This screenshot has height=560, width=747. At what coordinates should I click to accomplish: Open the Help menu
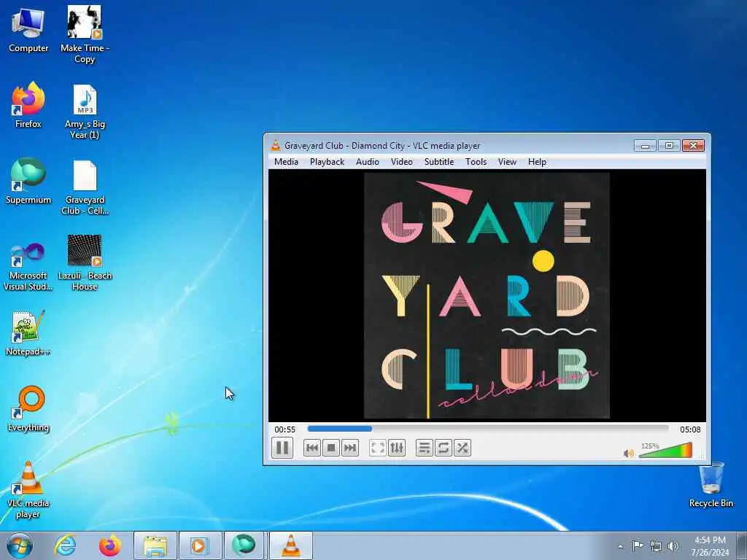(537, 162)
